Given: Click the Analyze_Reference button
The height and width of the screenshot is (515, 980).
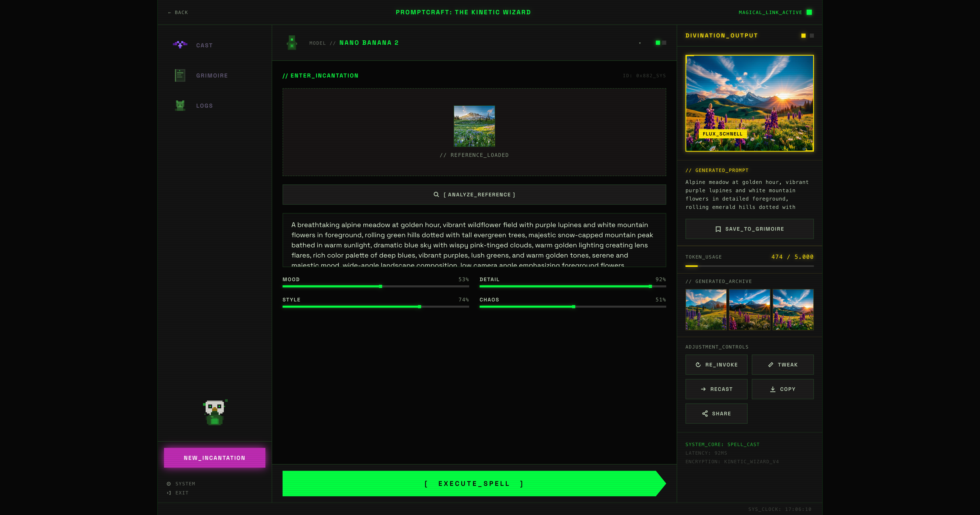Looking at the screenshot, I should pos(474,195).
